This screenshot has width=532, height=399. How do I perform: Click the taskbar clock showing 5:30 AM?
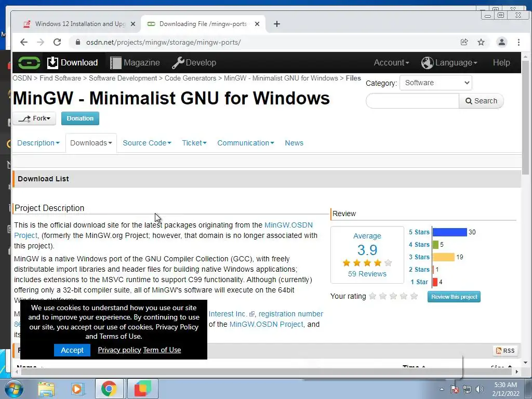506,389
